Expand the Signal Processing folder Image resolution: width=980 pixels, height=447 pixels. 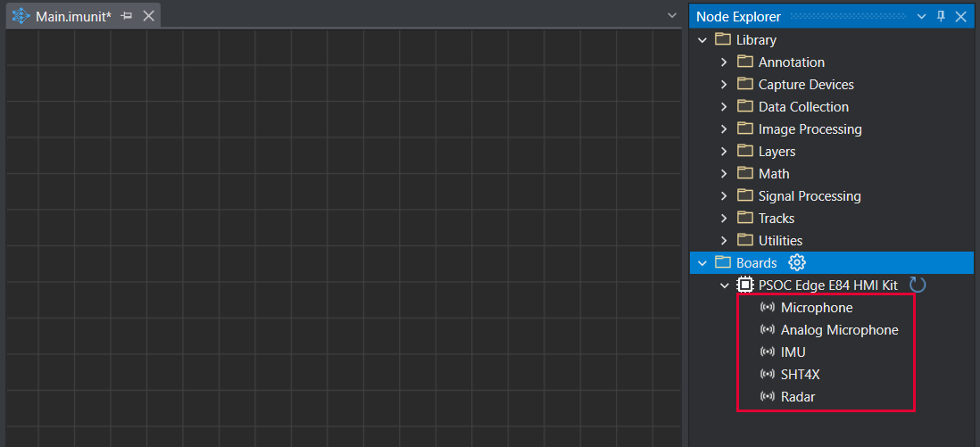tap(724, 196)
